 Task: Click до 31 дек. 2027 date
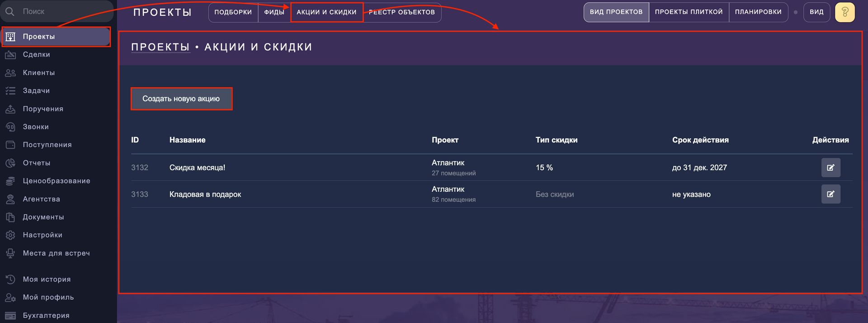[699, 167]
